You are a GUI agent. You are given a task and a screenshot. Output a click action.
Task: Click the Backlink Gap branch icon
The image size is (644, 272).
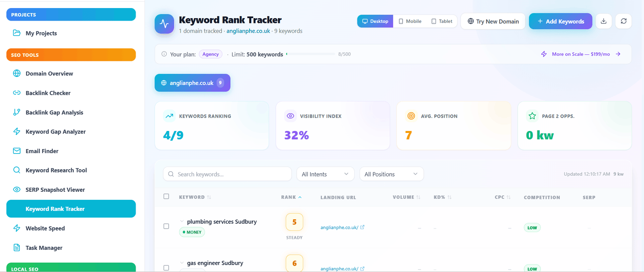17,112
